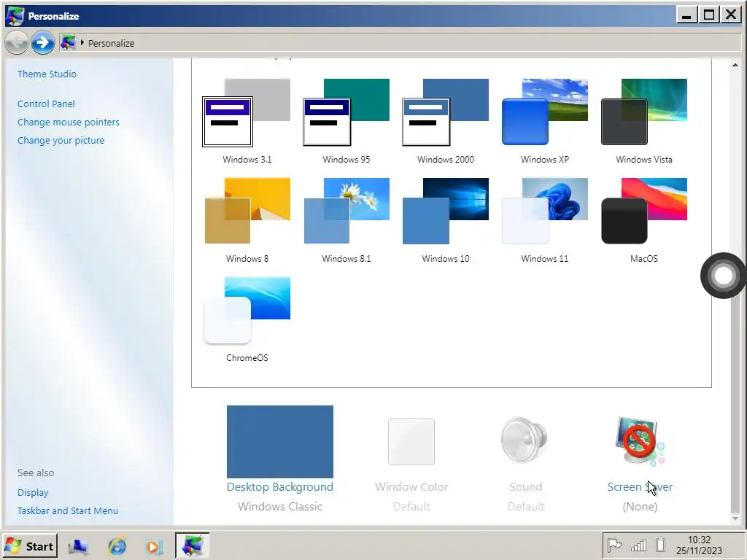Open Taskbar and Start Menu link
Screen dimensions: 747x560
pyautogui.click(x=68, y=510)
